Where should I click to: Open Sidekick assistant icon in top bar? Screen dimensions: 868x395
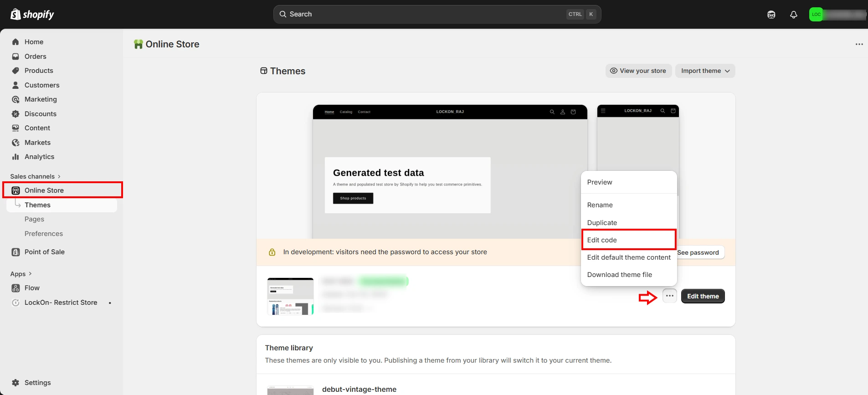(771, 15)
